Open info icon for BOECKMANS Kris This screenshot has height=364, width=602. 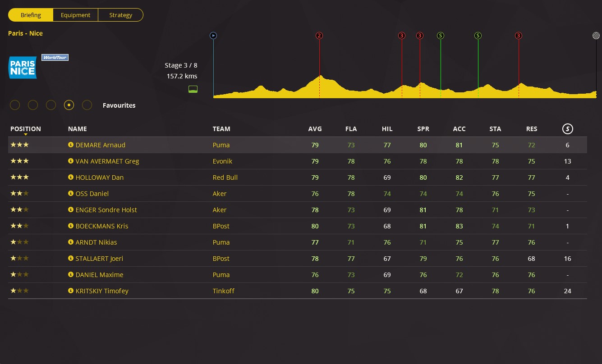point(70,226)
